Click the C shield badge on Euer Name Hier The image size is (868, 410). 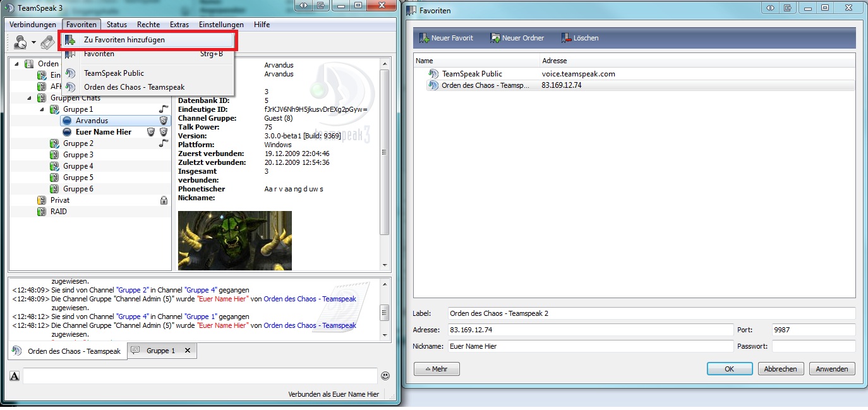[151, 132]
